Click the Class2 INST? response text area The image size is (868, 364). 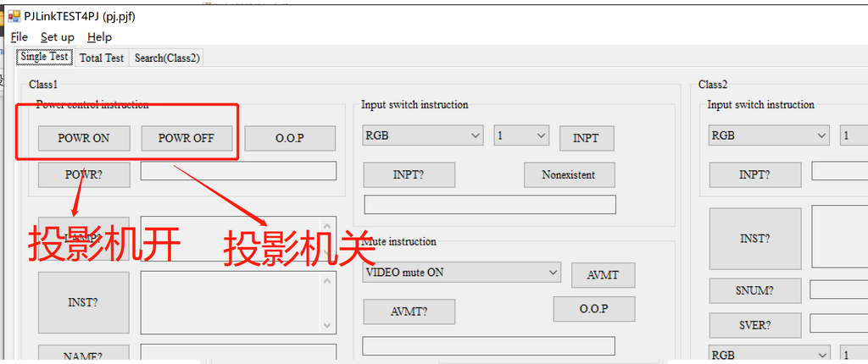(840, 236)
